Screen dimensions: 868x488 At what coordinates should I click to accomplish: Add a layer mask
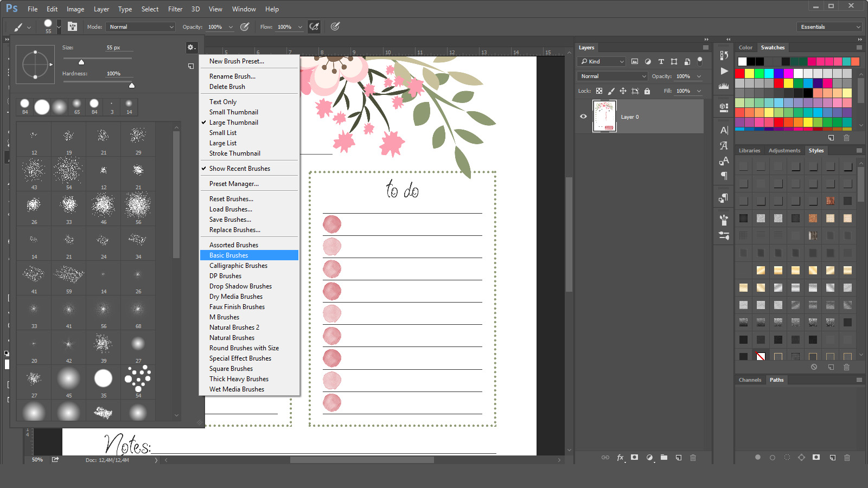pyautogui.click(x=634, y=458)
